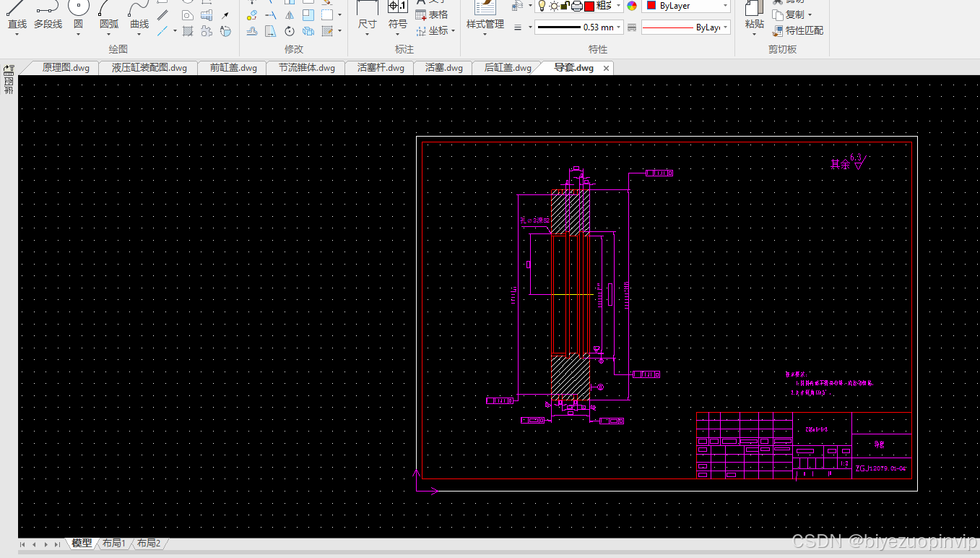
Task: Click the color wheel icon
Action: (x=632, y=6)
